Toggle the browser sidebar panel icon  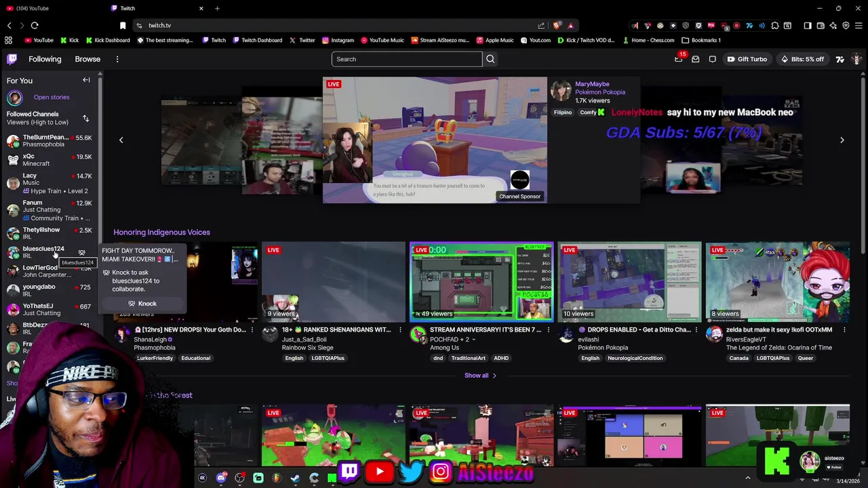808,25
